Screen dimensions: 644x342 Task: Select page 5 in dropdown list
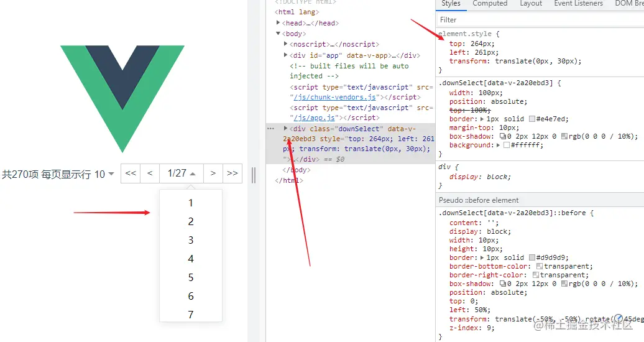click(191, 277)
